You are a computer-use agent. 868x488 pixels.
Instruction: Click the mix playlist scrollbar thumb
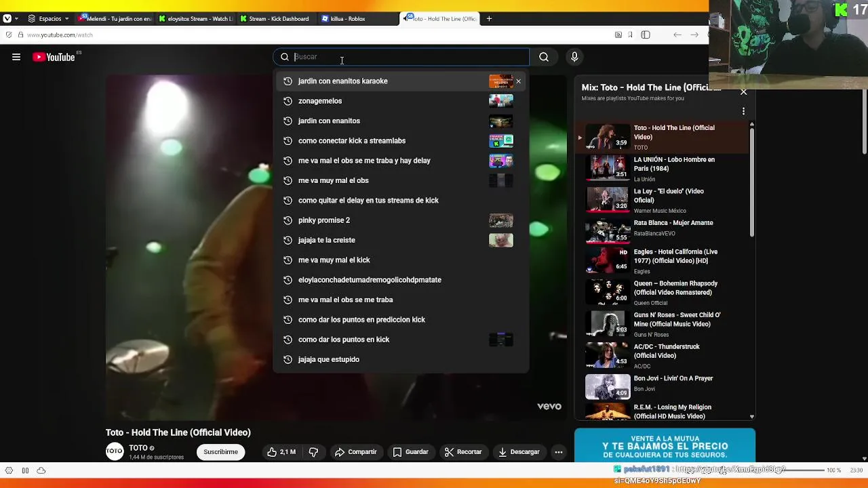pyautogui.click(x=751, y=182)
